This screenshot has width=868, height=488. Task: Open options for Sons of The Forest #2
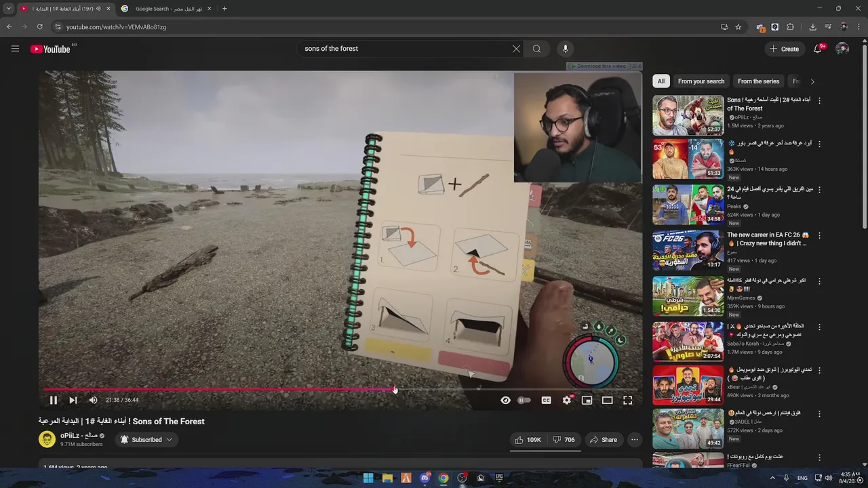point(819,100)
